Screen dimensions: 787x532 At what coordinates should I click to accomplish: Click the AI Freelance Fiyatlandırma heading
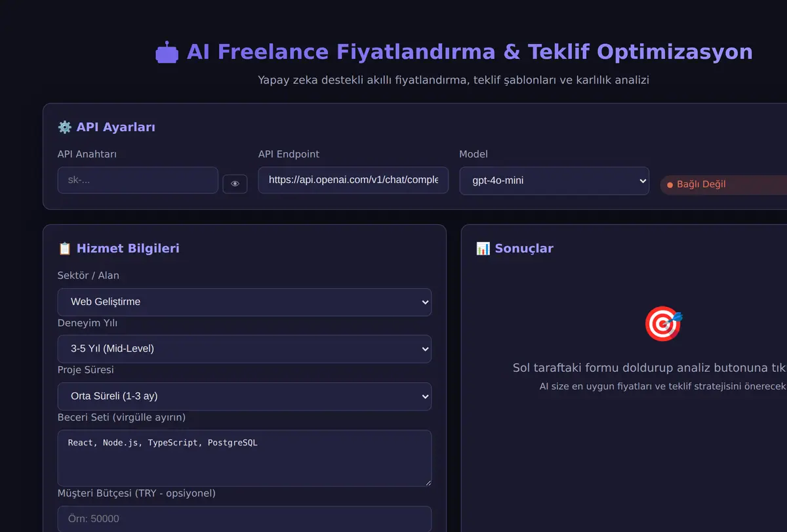[470, 51]
